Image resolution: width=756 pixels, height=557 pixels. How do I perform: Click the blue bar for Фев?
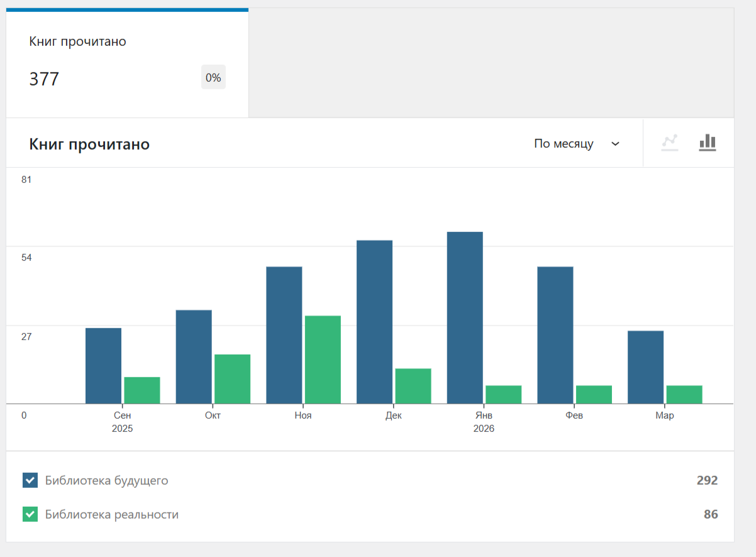click(x=555, y=335)
